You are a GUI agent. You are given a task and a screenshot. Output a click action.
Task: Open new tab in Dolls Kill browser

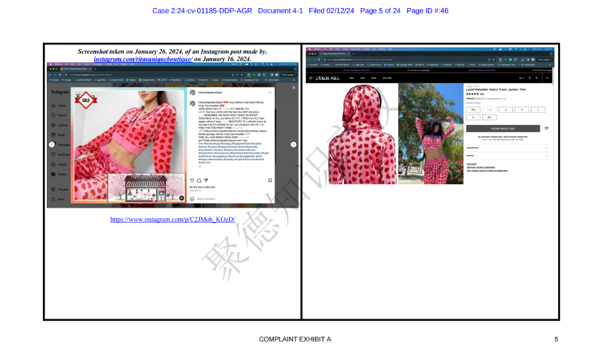353,53
